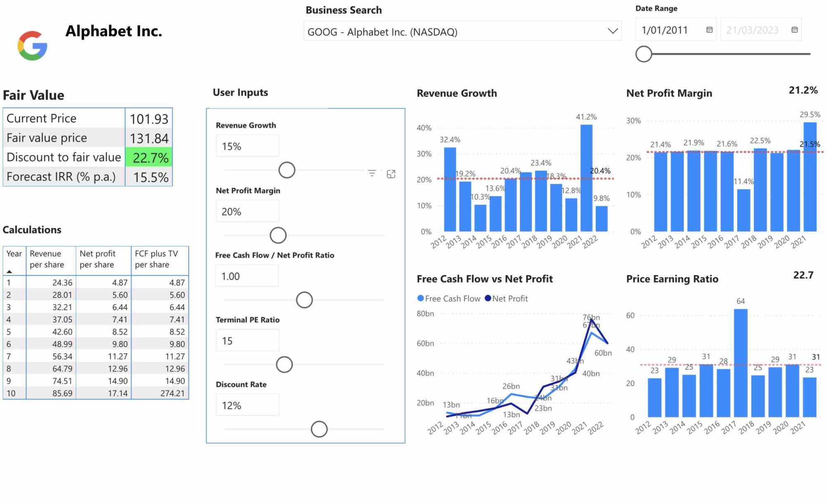Image resolution: width=827 pixels, height=504 pixels.
Task: Click the Net Profit Margin 20% input field
Action: coord(247,211)
